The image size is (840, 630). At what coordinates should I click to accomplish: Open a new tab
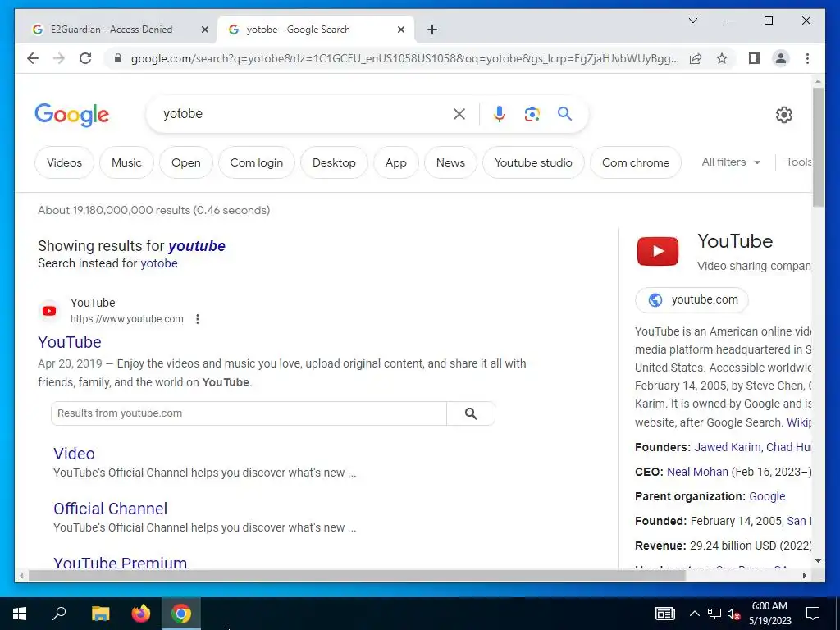[432, 30]
